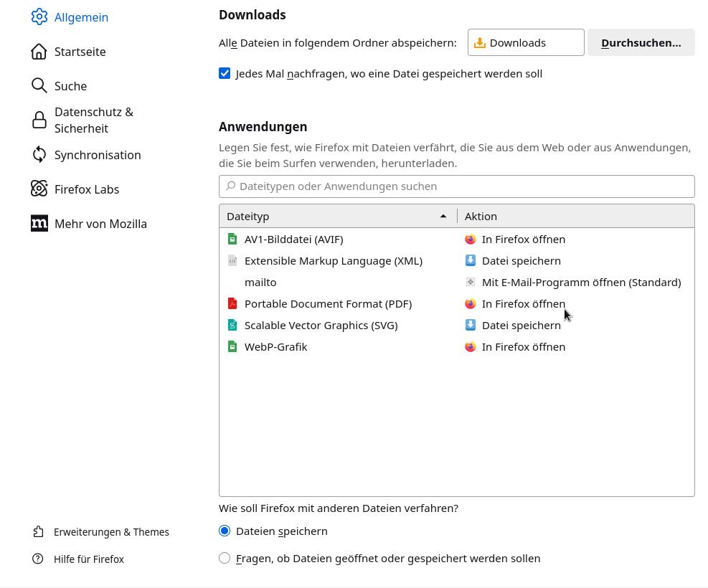This screenshot has width=708, height=588.
Task: Open Erweiterungen & Themes puzzle icon
Action: click(39, 531)
